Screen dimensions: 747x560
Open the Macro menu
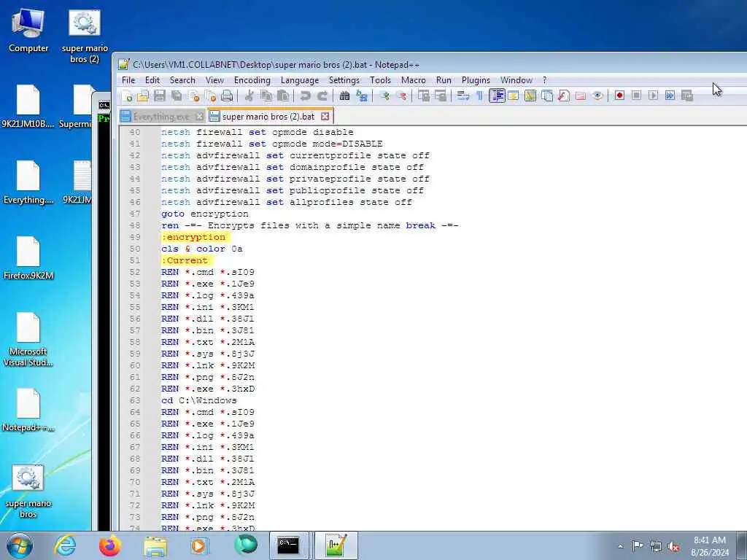pos(413,80)
